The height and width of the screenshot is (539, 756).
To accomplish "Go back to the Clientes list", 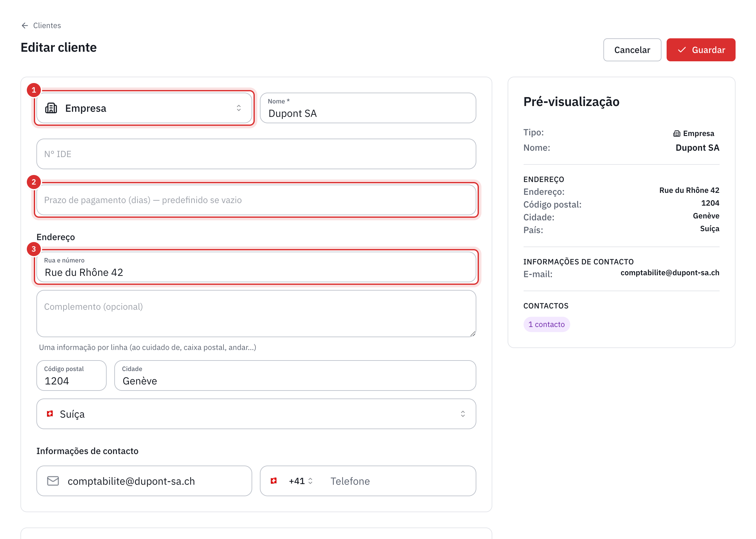I will coord(41,26).
